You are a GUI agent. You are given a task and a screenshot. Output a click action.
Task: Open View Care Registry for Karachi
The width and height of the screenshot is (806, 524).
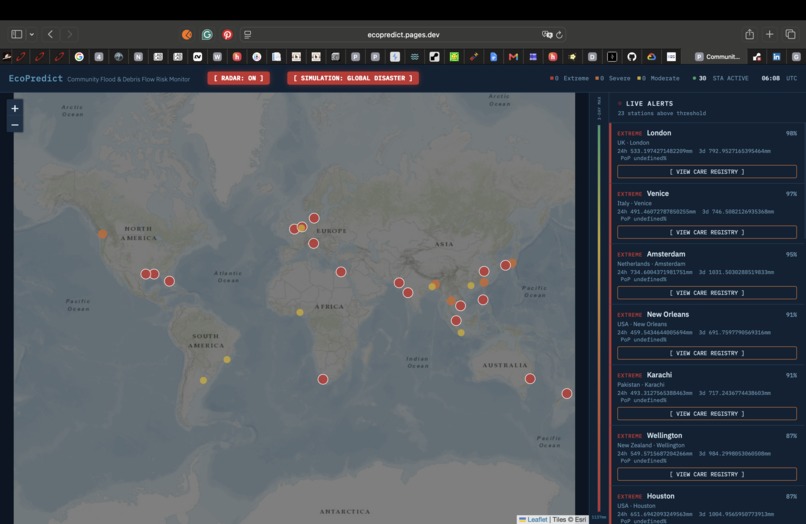707,414
